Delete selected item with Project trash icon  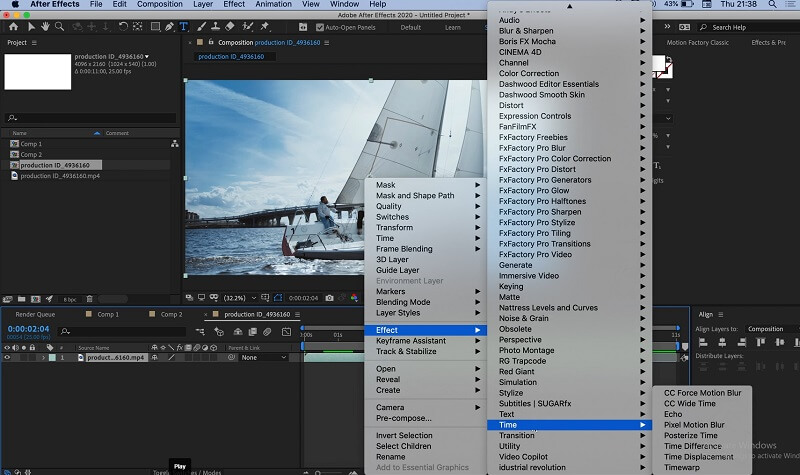(x=89, y=298)
